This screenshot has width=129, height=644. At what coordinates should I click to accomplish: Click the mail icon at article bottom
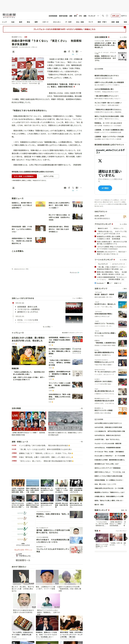(65, 188)
